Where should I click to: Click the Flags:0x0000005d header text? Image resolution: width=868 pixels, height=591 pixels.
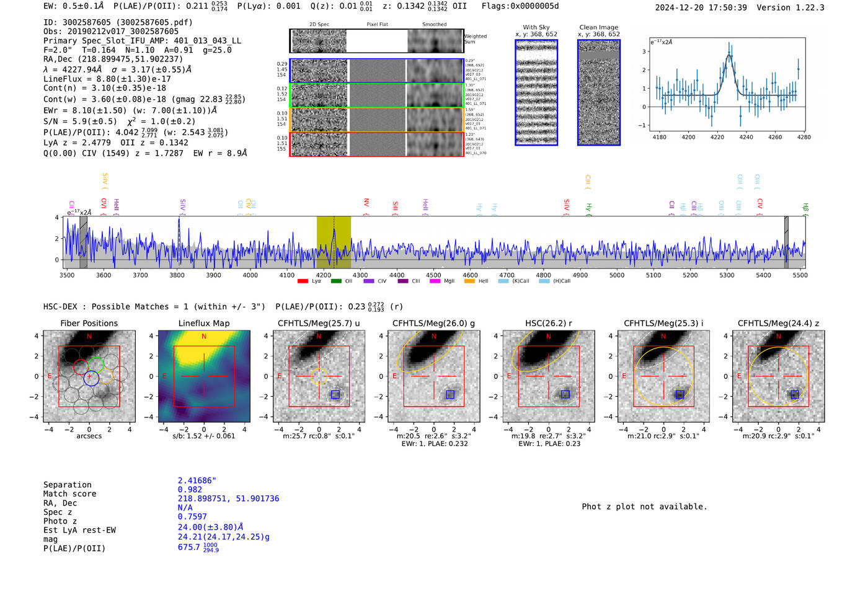[520, 6]
